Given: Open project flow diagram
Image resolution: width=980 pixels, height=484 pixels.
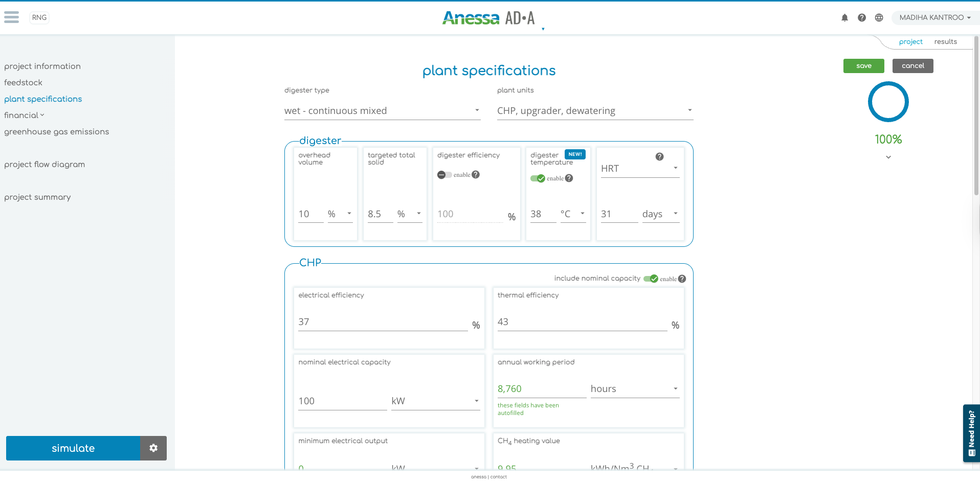Looking at the screenshot, I should tap(44, 165).
